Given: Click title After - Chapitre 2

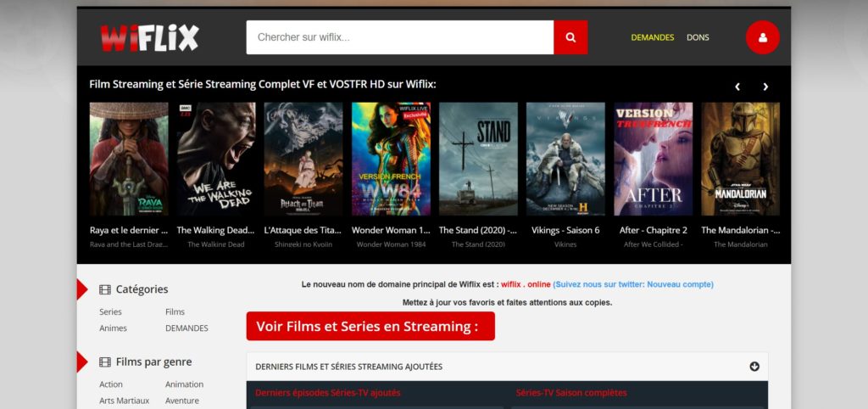Looking at the screenshot, I should 654,230.
